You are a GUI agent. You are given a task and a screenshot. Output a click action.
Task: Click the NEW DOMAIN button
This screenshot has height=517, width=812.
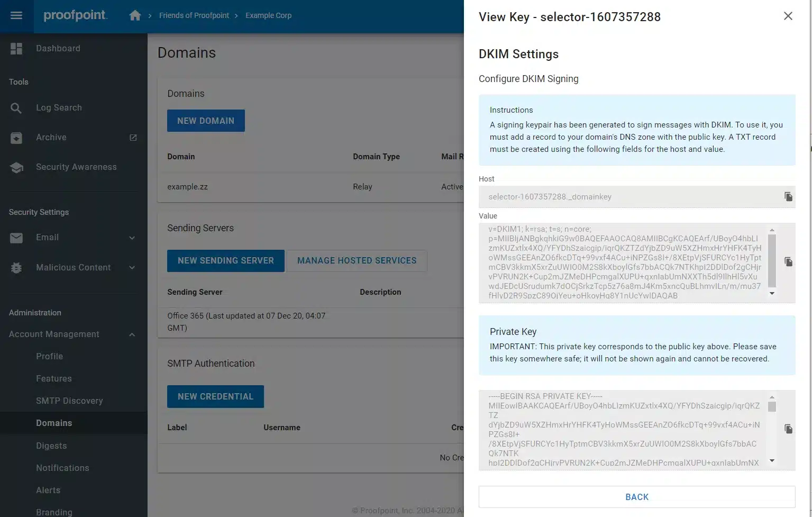pyautogui.click(x=206, y=121)
